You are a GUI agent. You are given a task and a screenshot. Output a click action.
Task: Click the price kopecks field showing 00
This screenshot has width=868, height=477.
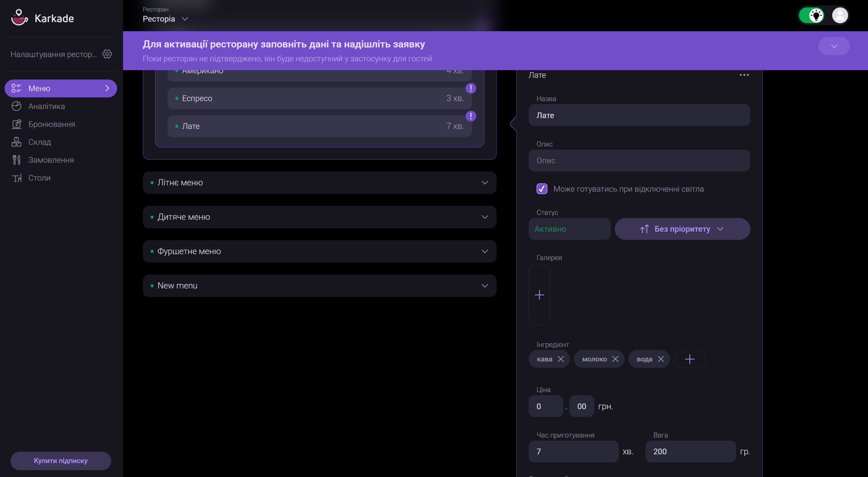point(582,406)
